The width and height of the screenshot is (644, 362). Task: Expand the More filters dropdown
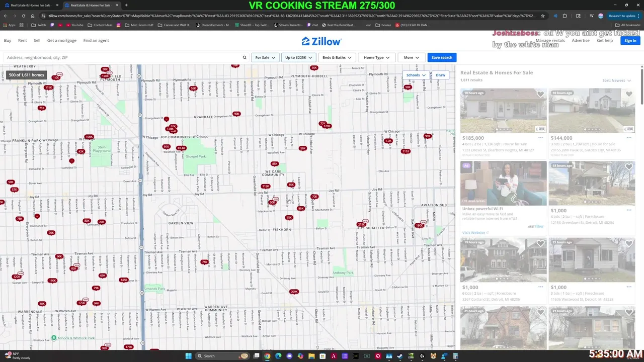[x=412, y=57]
